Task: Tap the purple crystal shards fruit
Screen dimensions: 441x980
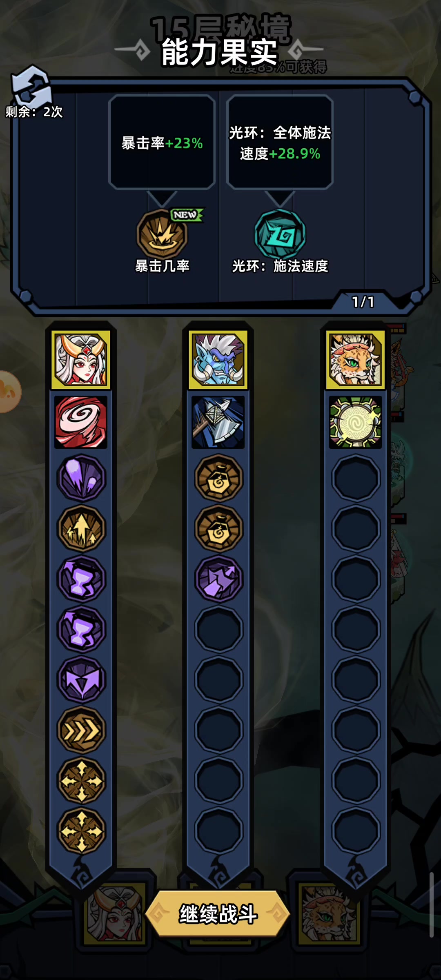Action: pyautogui.click(x=81, y=478)
